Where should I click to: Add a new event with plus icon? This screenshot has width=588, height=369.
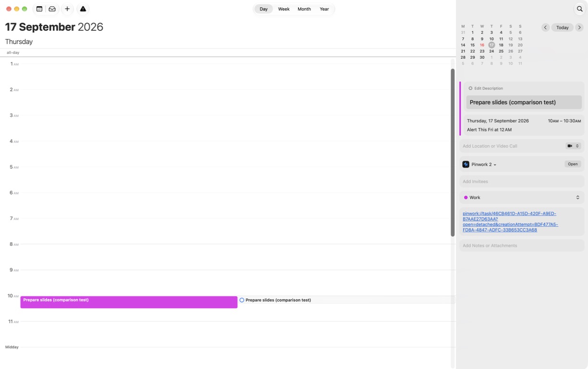pos(67,9)
